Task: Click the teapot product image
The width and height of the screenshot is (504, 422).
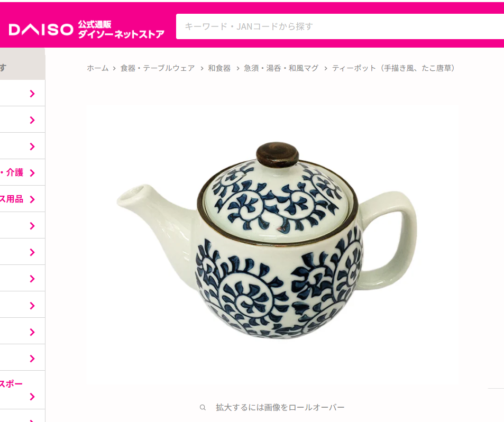Action: 267,240
